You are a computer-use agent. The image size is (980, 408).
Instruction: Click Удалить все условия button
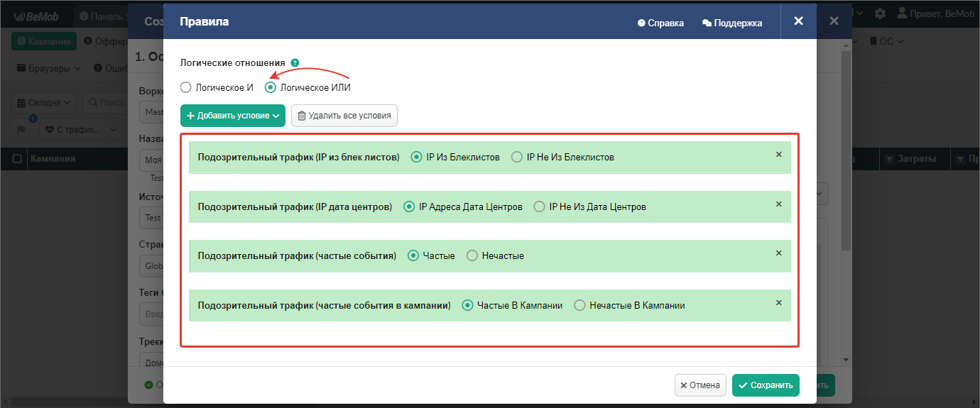(x=344, y=116)
